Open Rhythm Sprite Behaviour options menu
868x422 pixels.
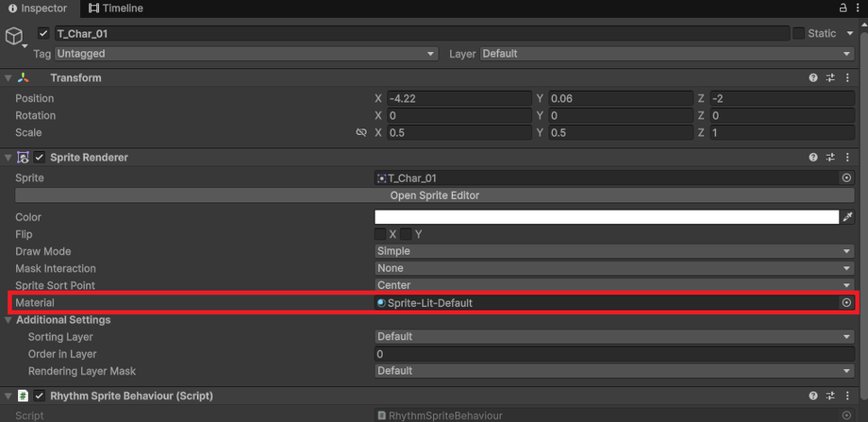(x=847, y=396)
